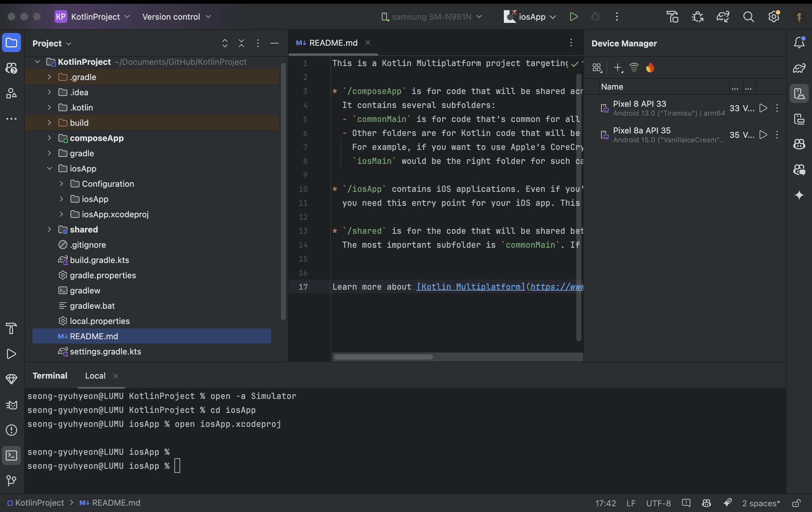Click the green Run button

(x=573, y=17)
